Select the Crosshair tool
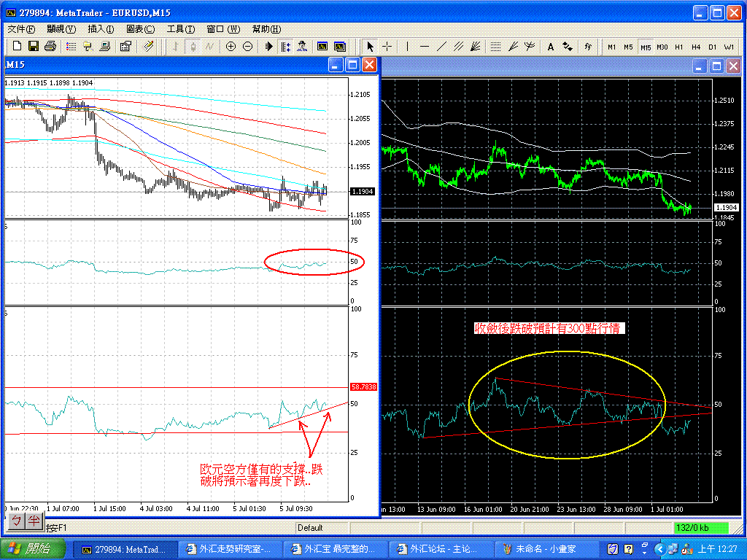Viewport: 747px width, 560px height. tap(387, 46)
